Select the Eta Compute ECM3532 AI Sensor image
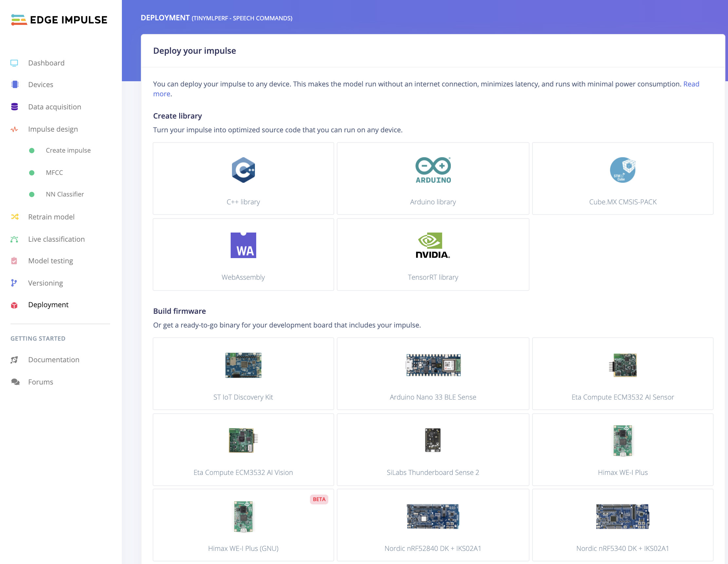 click(x=623, y=365)
